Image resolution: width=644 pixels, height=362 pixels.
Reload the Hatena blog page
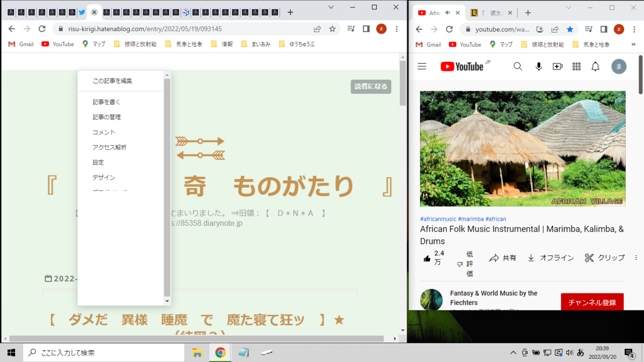[42, 29]
